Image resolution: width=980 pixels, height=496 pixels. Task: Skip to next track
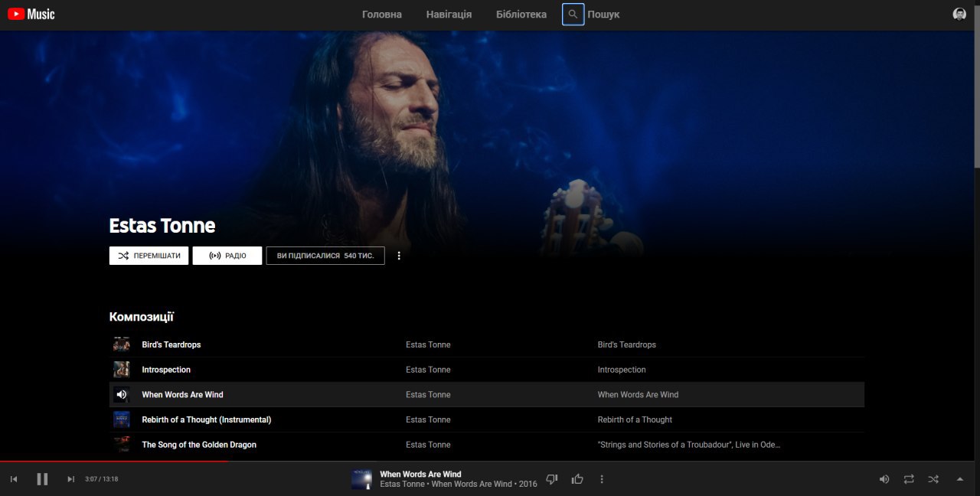point(70,479)
